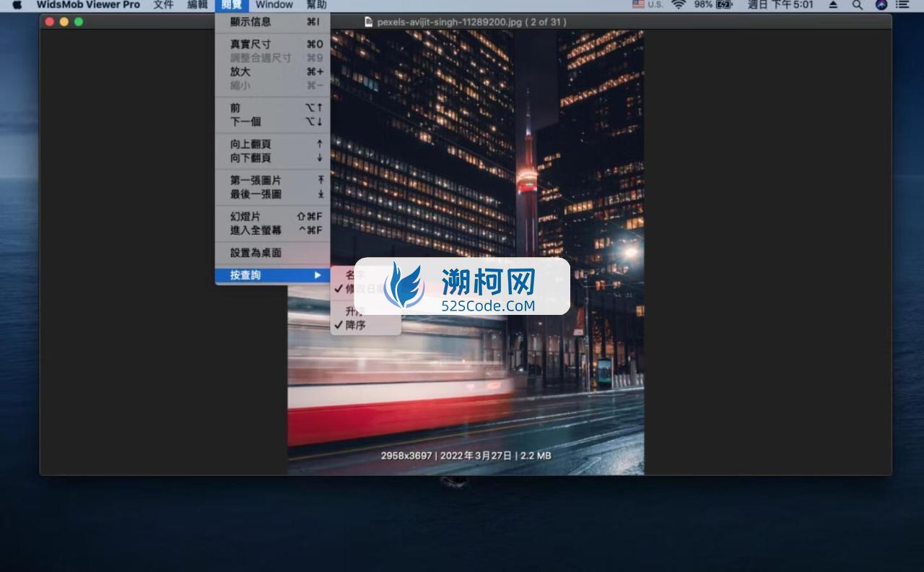Close the viewer window with red button
The image size is (924, 572).
(x=50, y=22)
